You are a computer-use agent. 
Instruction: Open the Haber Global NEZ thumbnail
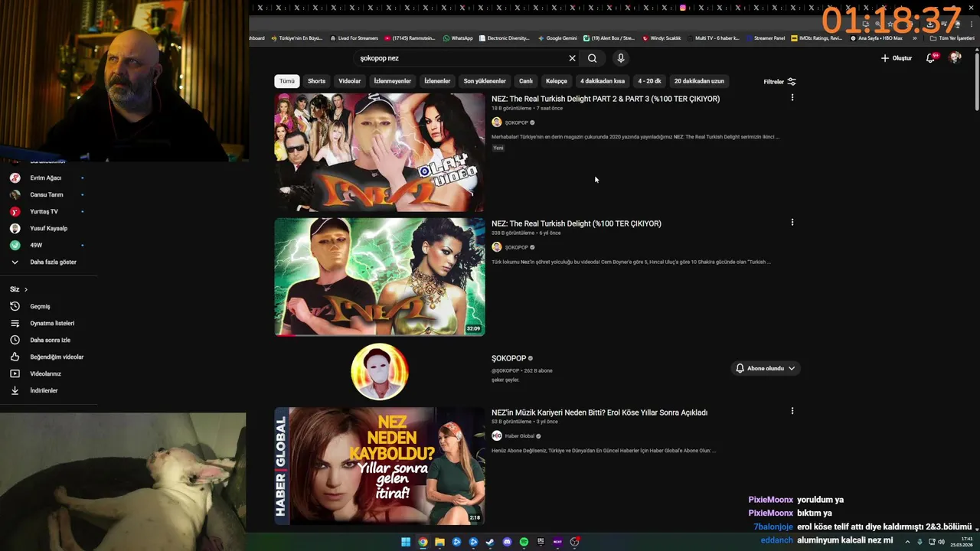point(380,466)
